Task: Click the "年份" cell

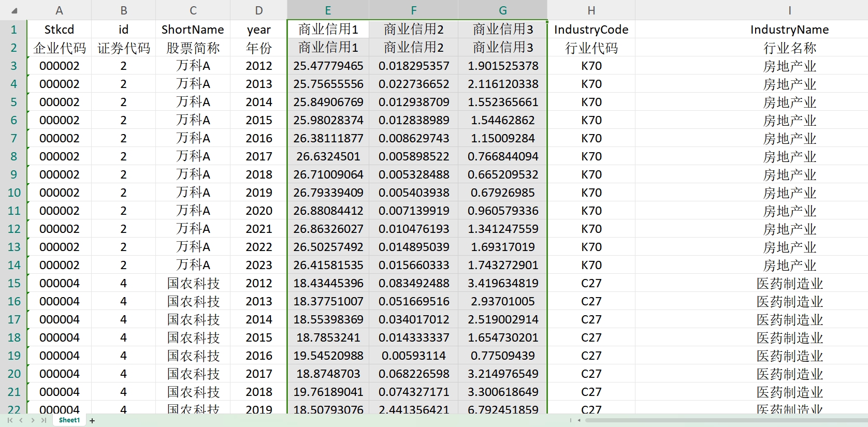Action: coord(258,48)
